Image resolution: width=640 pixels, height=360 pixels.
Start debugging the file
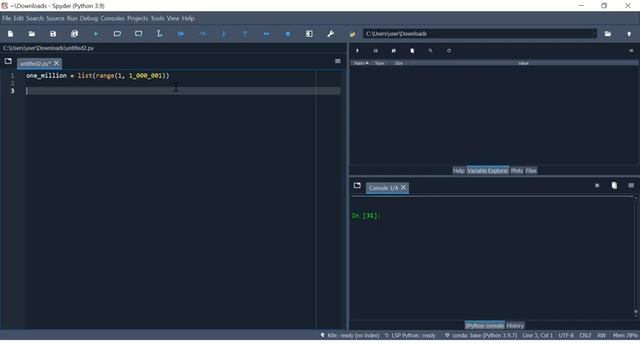pos(181,34)
